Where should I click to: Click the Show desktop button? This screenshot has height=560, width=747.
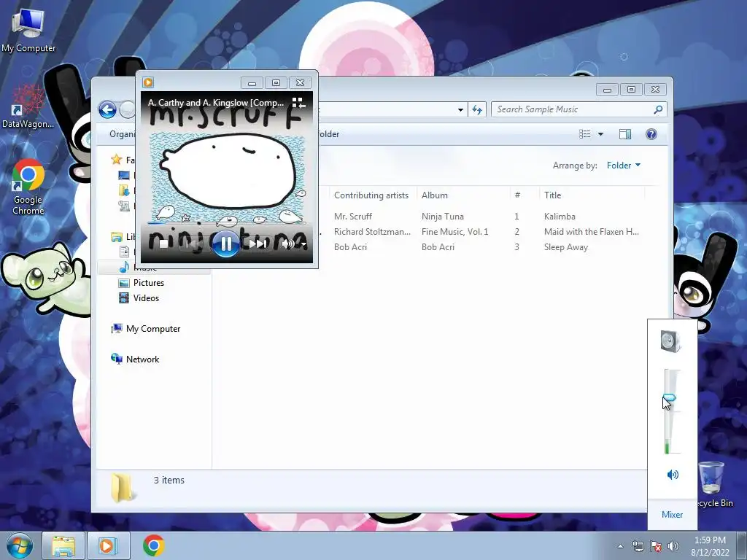pos(742,545)
